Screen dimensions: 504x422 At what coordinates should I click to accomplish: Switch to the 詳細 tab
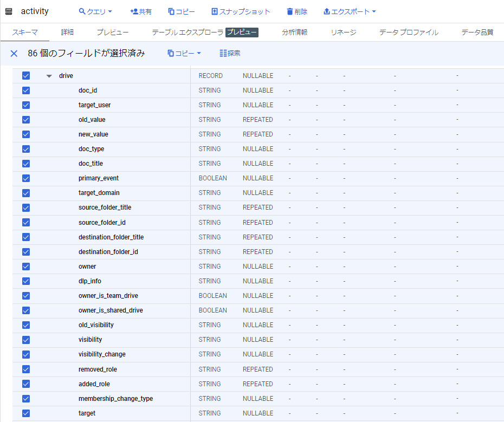(67, 33)
